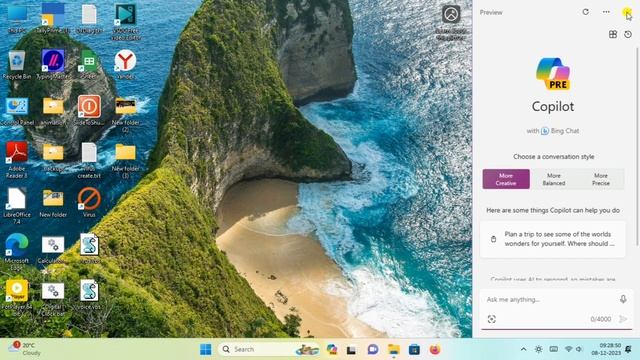Open File Explorer from the taskbar
Image resolution: width=640 pixels, height=360 pixels.
(x=393, y=349)
